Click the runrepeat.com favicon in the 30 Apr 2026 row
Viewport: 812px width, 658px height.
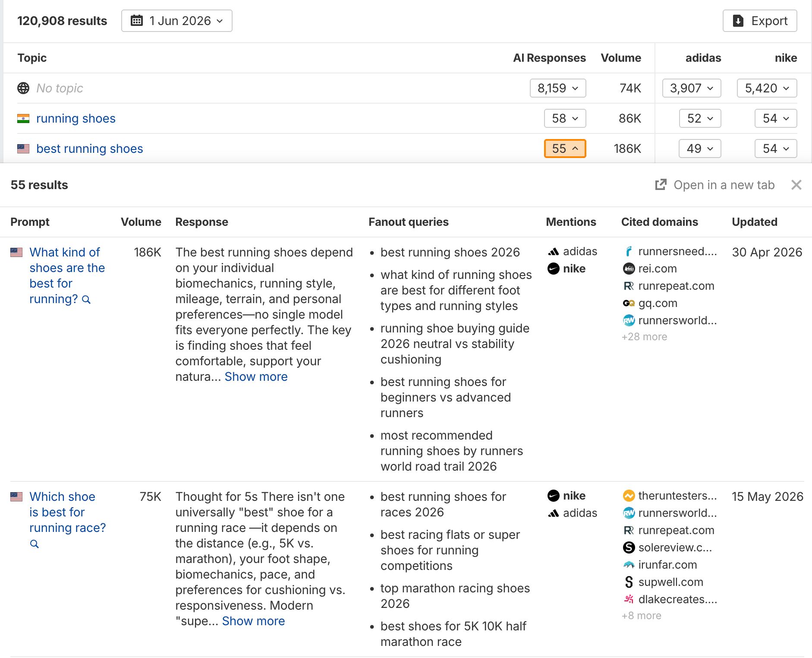click(x=629, y=286)
